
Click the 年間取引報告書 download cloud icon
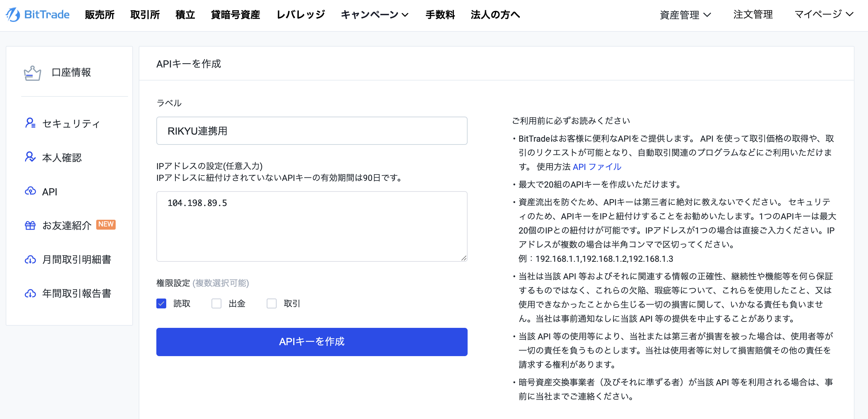(30, 294)
